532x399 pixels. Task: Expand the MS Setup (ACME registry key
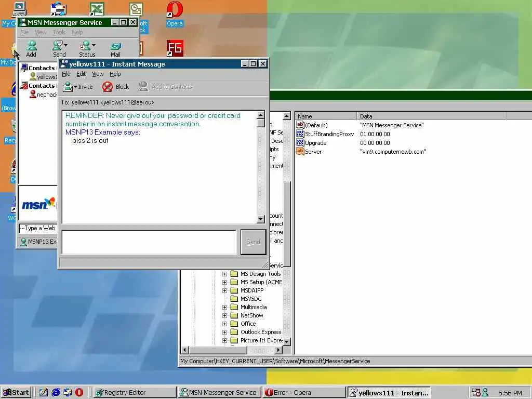tap(224, 282)
